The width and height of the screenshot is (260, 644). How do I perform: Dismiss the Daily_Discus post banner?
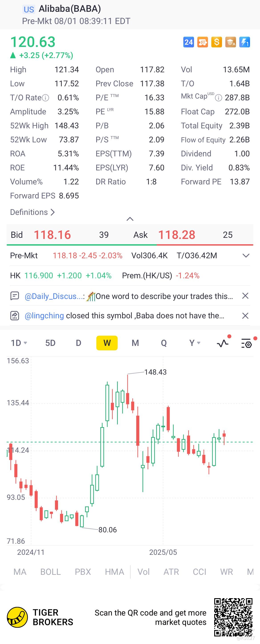(x=245, y=296)
